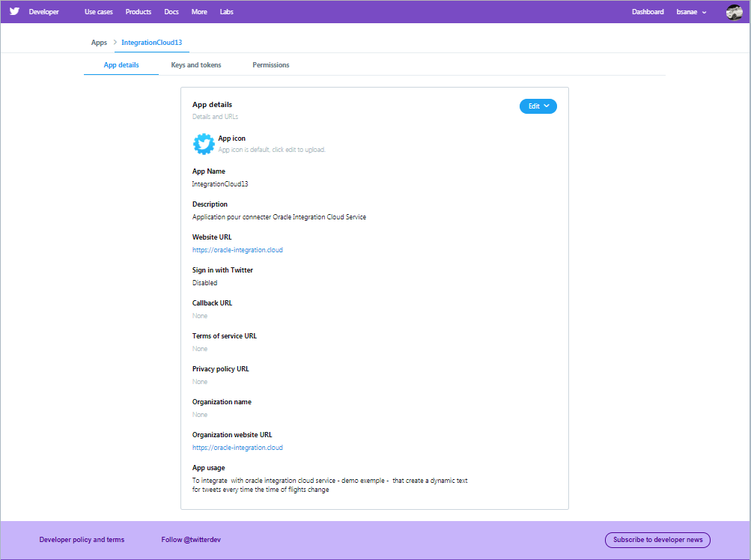This screenshot has height=560, width=751.
Task: Open the Website URL oracle-integration.cloud link
Action: 237,249
